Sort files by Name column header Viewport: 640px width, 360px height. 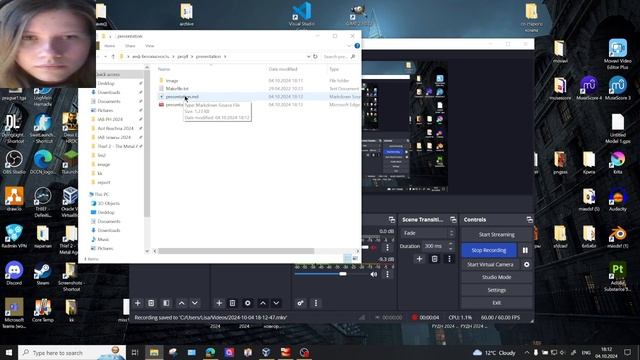coord(164,69)
